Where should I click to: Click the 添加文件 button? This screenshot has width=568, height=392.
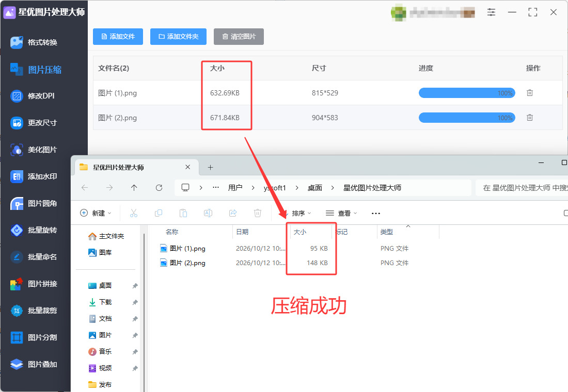[118, 37]
